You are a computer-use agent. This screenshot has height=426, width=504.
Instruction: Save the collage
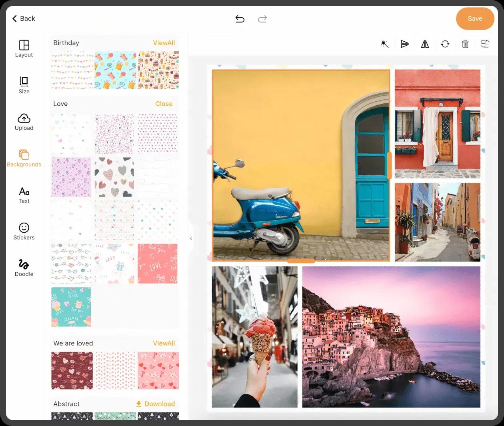tap(475, 18)
